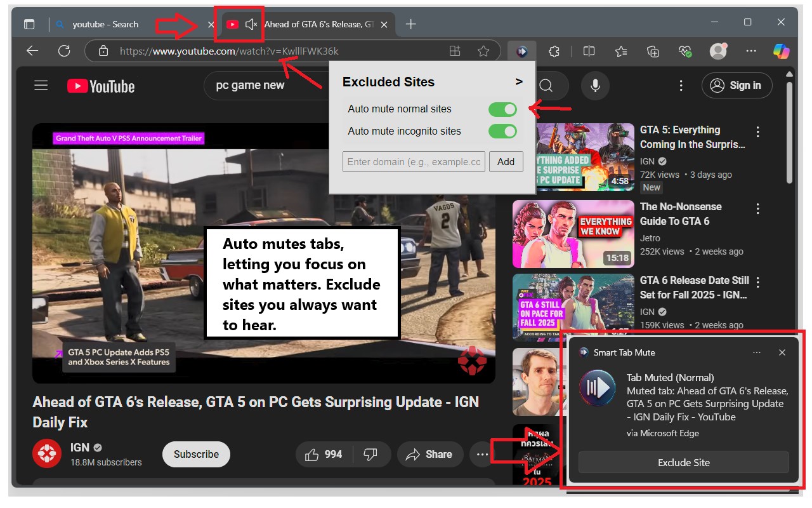Open a new browser tab
This screenshot has height=508, width=812.
pos(411,24)
